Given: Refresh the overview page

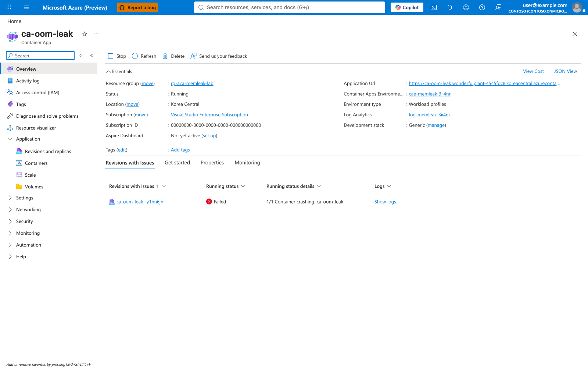Looking at the screenshot, I should [x=144, y=56].
